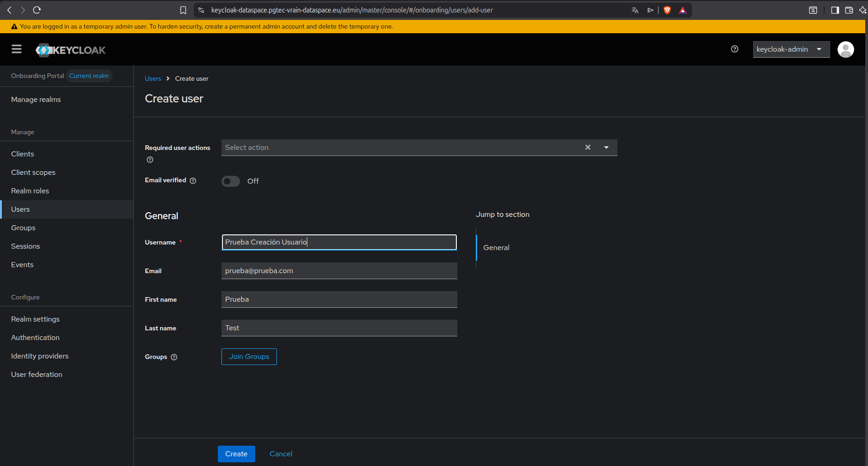The image size is (868, 466).
Task: Open Groups in sidebar
Action: 23,228
